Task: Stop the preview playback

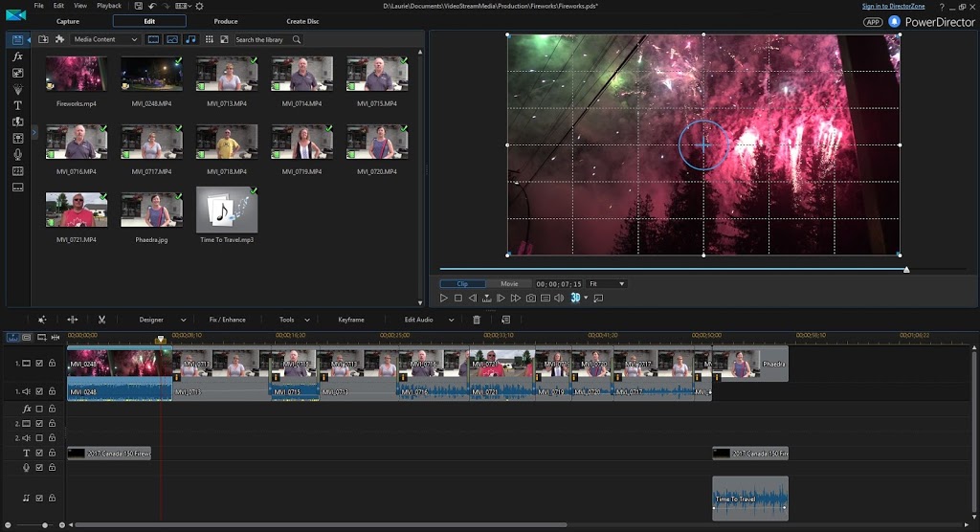Action: [458, 299]
